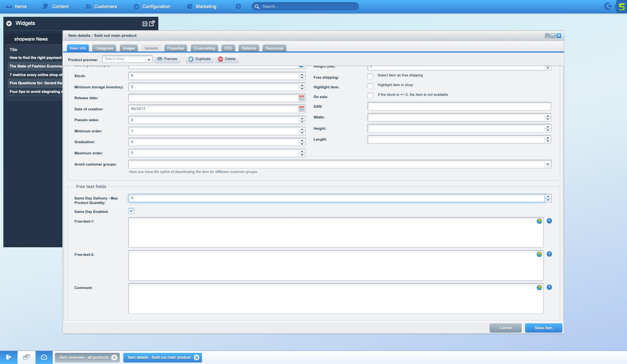627x364 pixels.
Task: Click the Free-text-1 translation globe icon
Action: (539, 221)
